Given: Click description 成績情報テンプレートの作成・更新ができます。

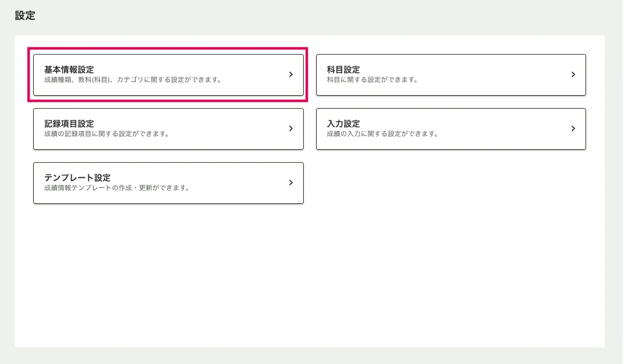Looking at the screenshot, I should point(117,188).
